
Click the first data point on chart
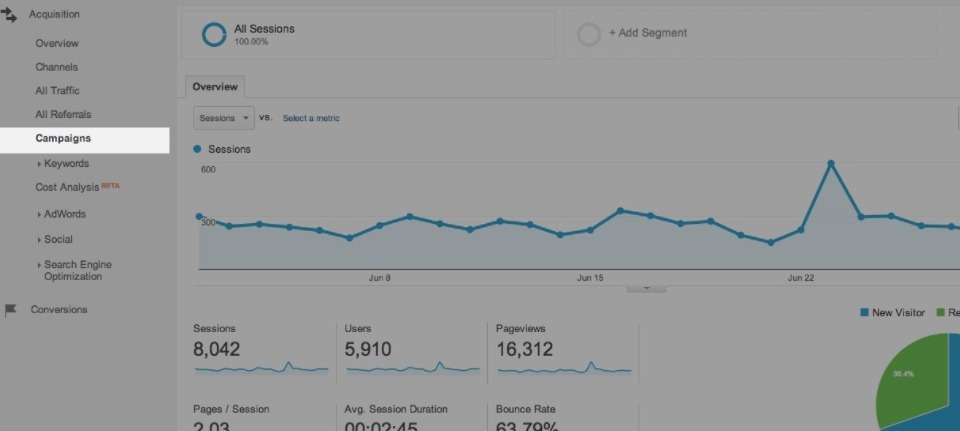pyautogui.click(x=198, y=216)
